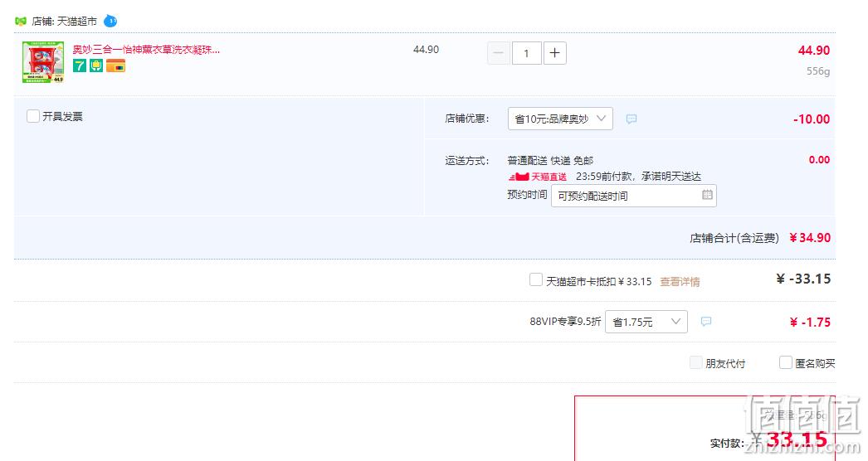The image size is (868, 461).
Task: Select the ￥-33.15 card deduction amount
Action: 803,279
